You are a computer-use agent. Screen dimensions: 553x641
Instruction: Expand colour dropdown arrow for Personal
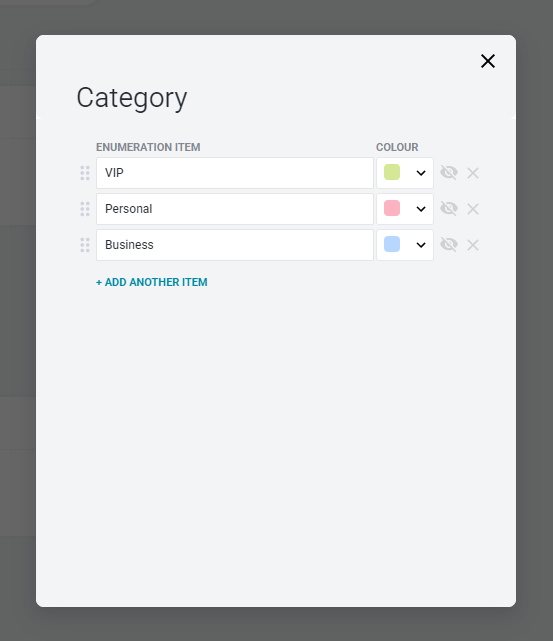coord(421,209)
